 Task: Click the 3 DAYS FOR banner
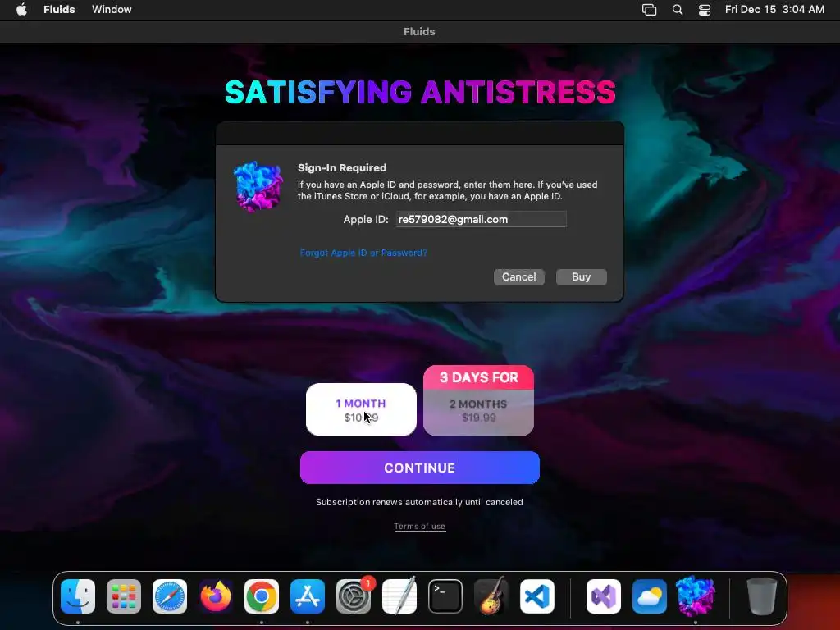[478, 377]
